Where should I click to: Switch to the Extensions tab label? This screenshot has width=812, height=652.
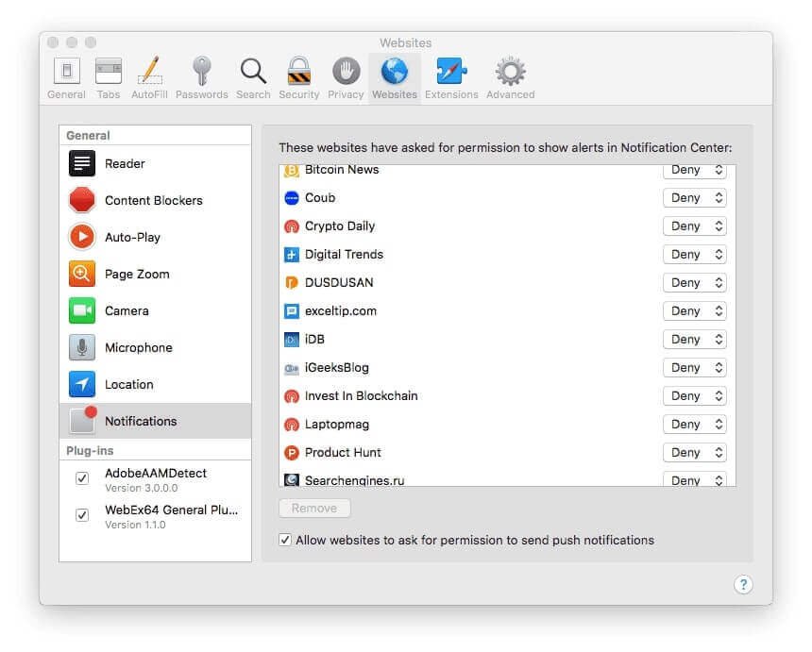(451, 94)
